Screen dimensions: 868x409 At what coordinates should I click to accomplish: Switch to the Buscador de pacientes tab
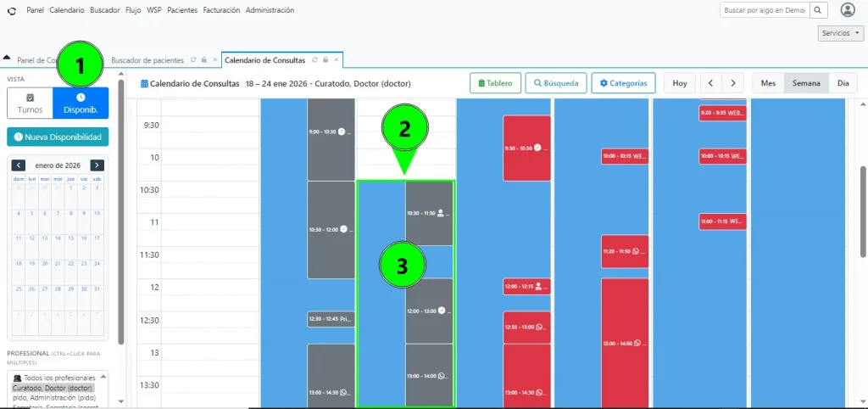[x=147, y=60]
